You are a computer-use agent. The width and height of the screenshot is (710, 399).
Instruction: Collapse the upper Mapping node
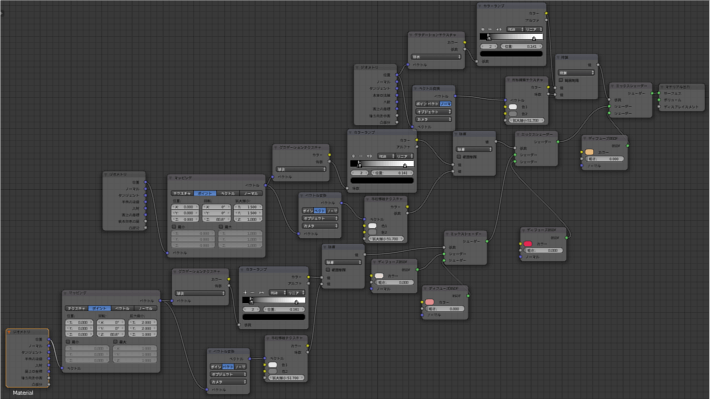171,178
